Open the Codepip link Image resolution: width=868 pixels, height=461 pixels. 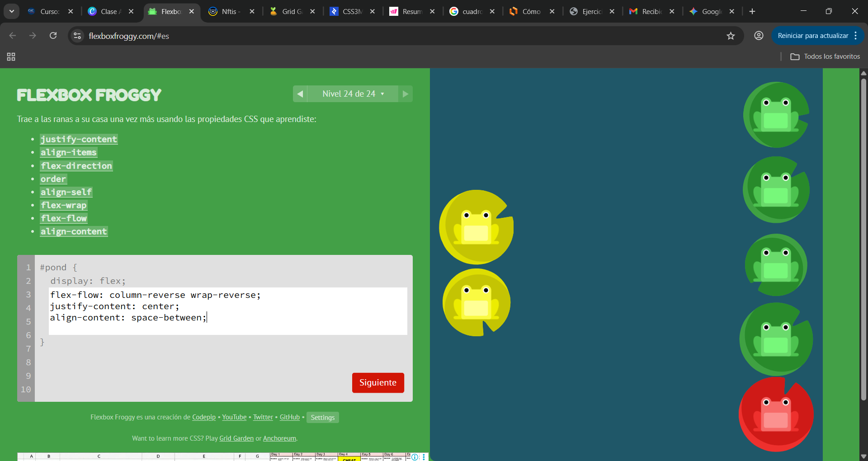pos(204,417)
